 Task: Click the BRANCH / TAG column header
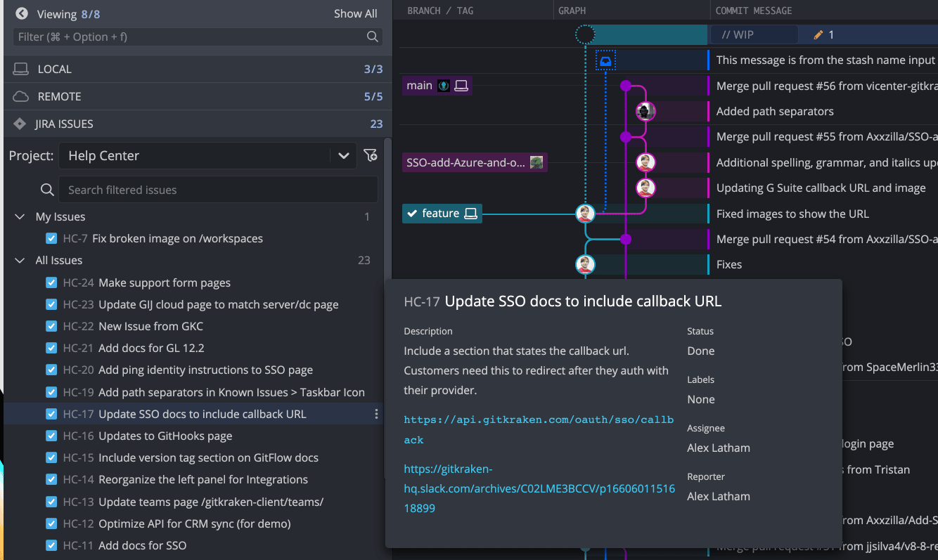(440, 11)
